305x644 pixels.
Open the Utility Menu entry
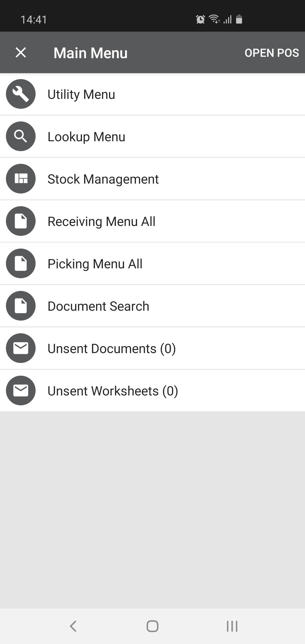click(81, 94)
